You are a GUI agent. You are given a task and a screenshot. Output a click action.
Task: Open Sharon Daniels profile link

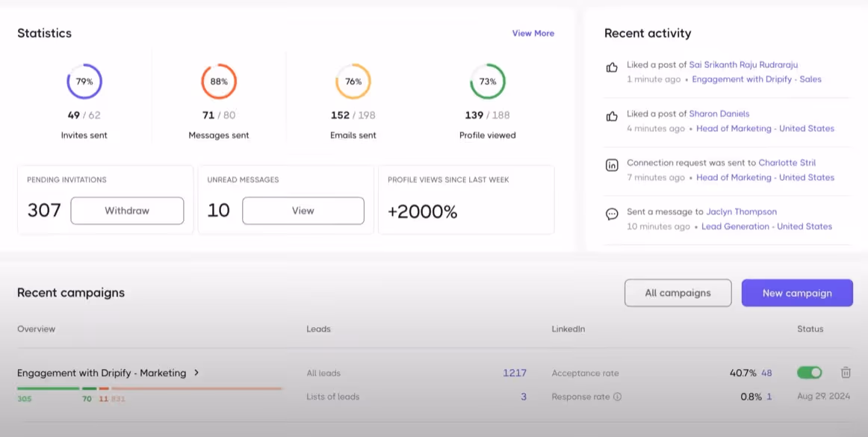pos(719,114)
